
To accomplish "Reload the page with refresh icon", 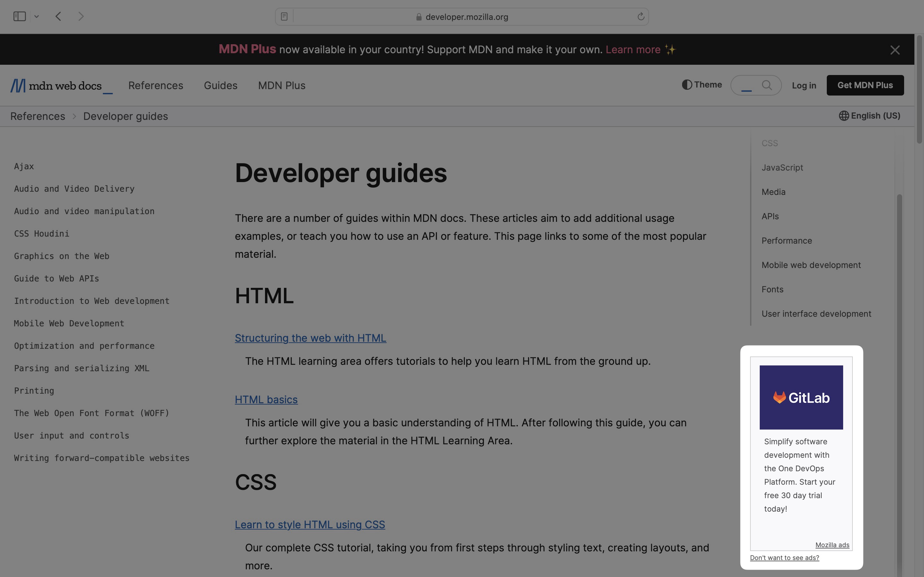I will [x=641, y=16].
